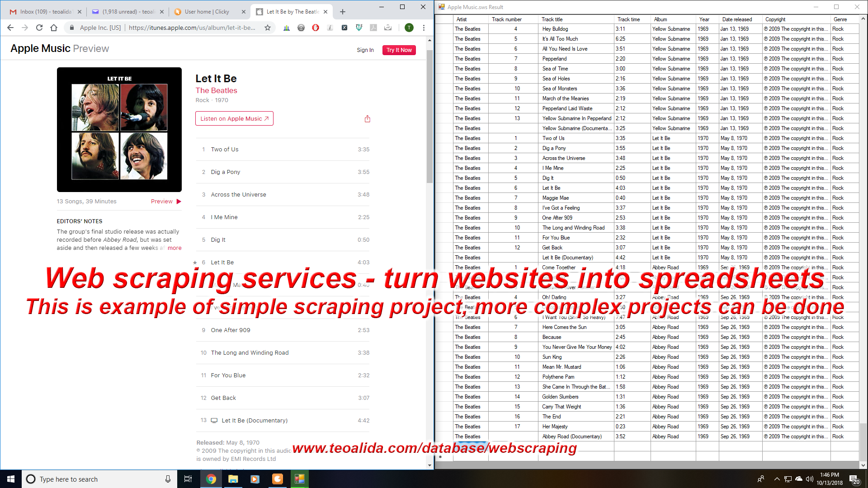Show hidden system tray icons chevron
This screenshot has width=868, height=488.
(x=777, y=479)
